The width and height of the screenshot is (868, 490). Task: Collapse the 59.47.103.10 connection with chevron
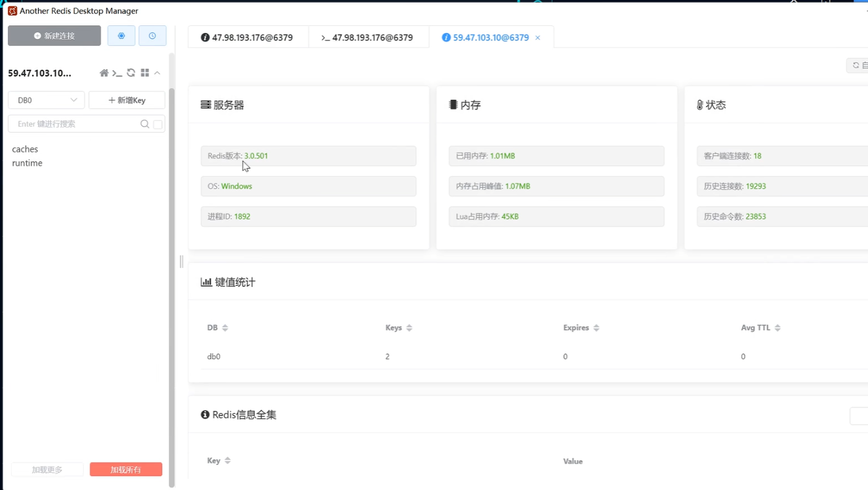(x=157, y=73)
